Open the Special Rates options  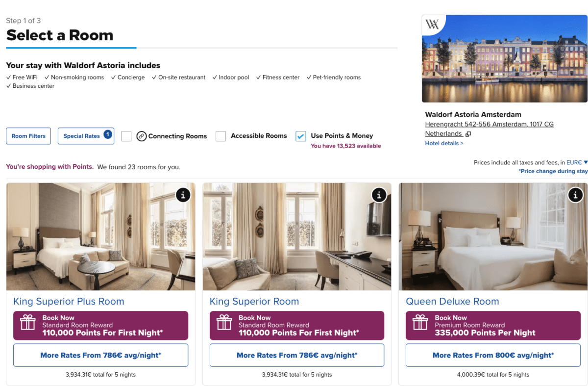point(86,136)
